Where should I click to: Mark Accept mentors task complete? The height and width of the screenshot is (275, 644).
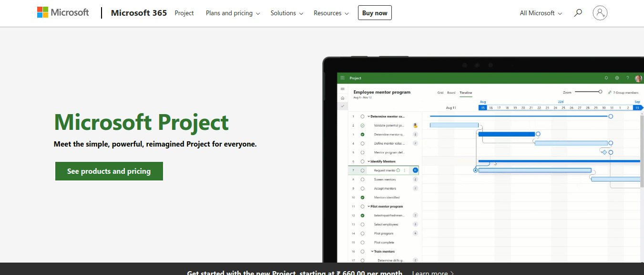pos(363,189)
